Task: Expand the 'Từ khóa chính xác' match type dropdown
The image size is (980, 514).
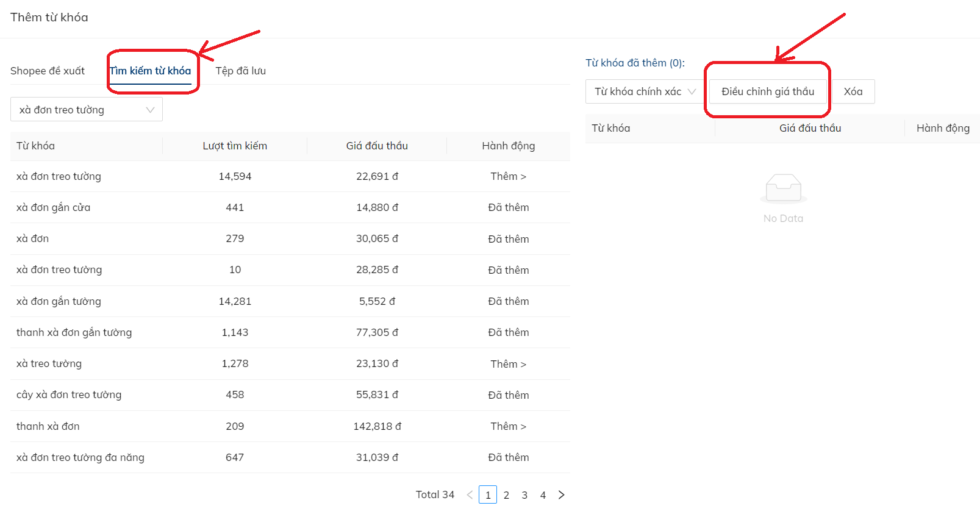Action: click(x=645, y=91)
